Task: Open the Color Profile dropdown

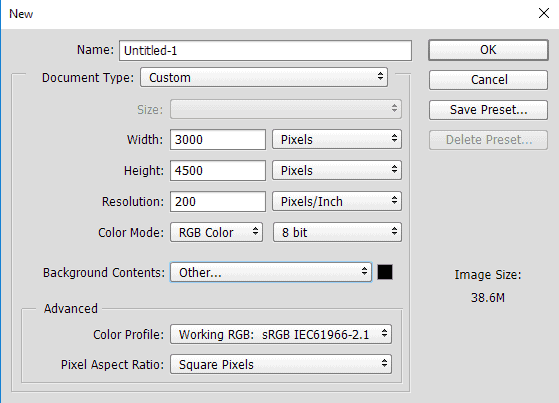Action: pos(281,334)
